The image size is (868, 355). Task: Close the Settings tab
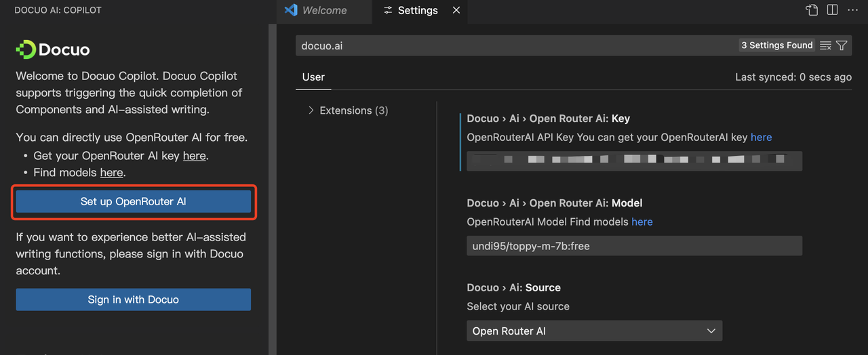[456, 10]
